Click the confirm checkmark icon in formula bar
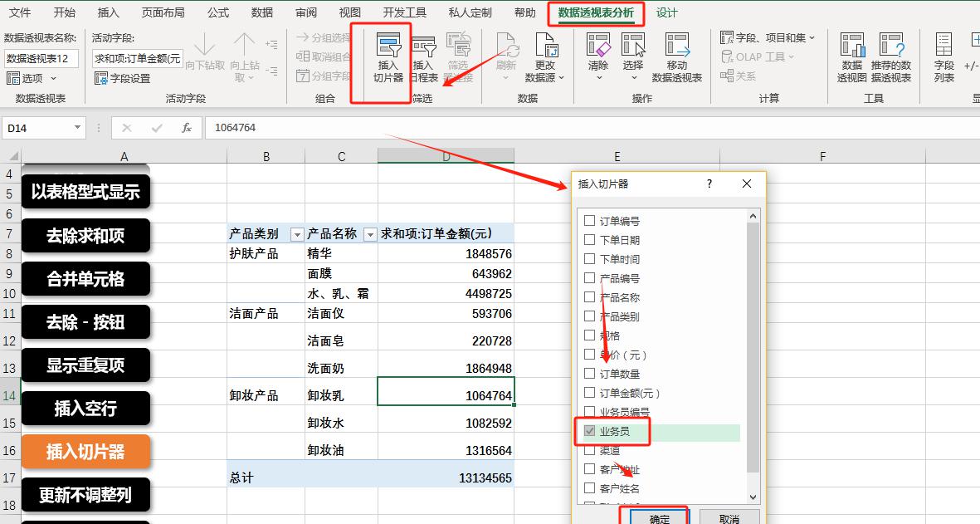 pyautogui.click(x=156, y=128)
